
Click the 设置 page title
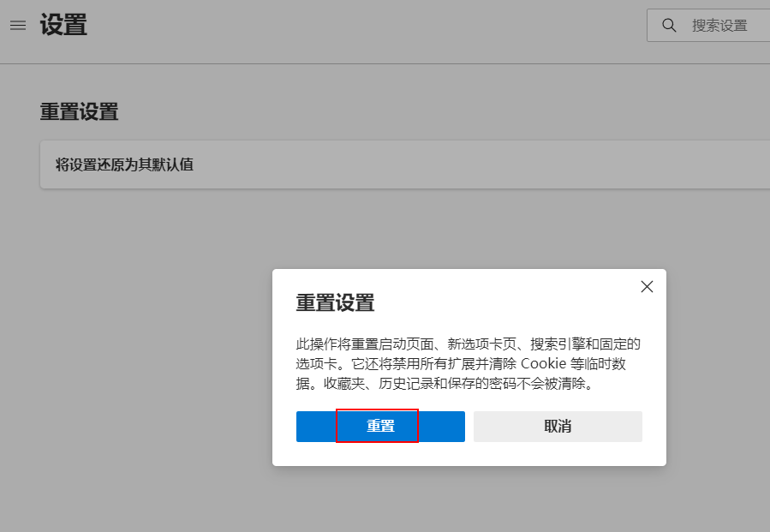click(63, 25)
